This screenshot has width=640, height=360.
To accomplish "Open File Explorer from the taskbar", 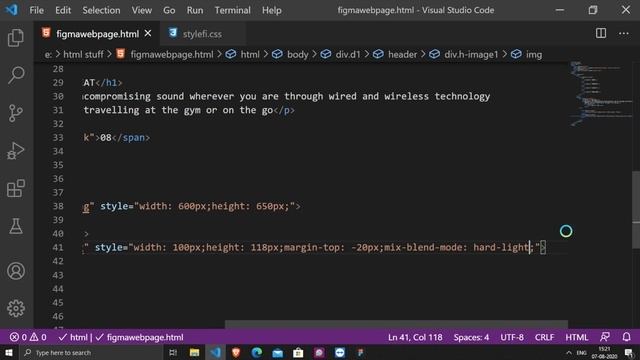I will click(x=194, y=353).
